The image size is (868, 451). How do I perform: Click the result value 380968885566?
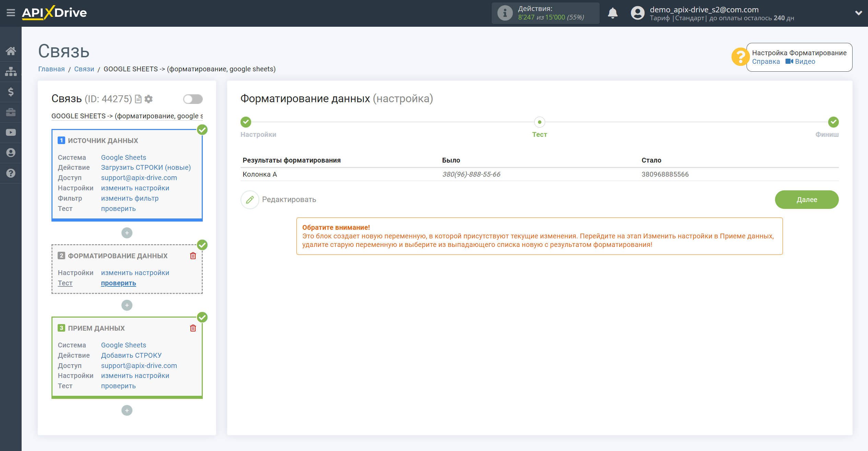pyautogui.click(x=665, y=174)
